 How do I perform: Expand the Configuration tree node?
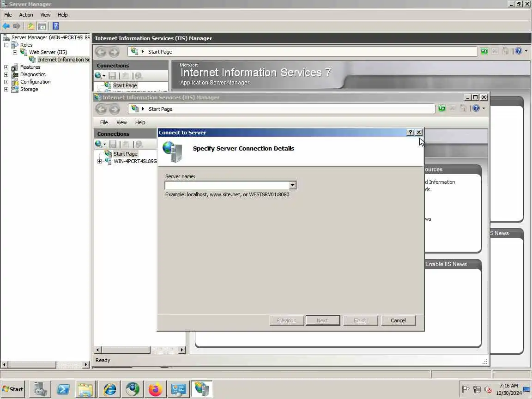click(6, 82)
